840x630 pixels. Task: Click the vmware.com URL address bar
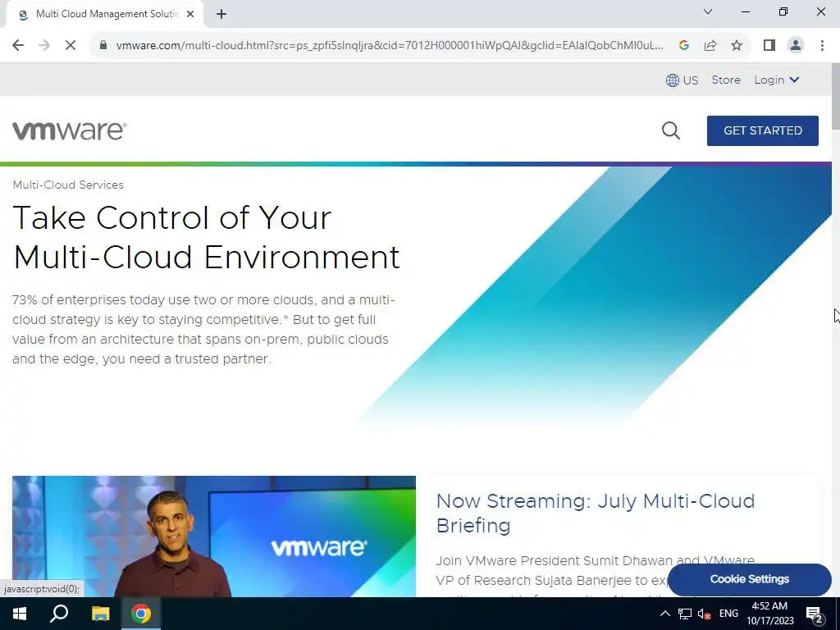[390, 46]
